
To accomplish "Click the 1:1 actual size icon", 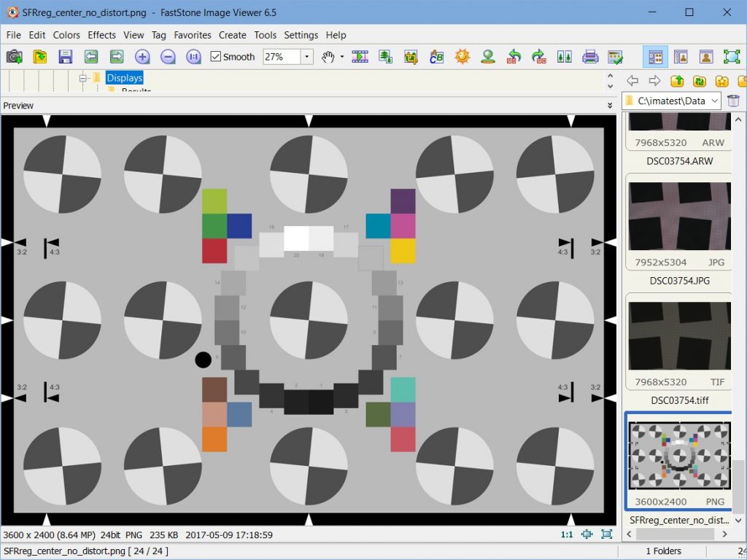I will coord(567,534).
